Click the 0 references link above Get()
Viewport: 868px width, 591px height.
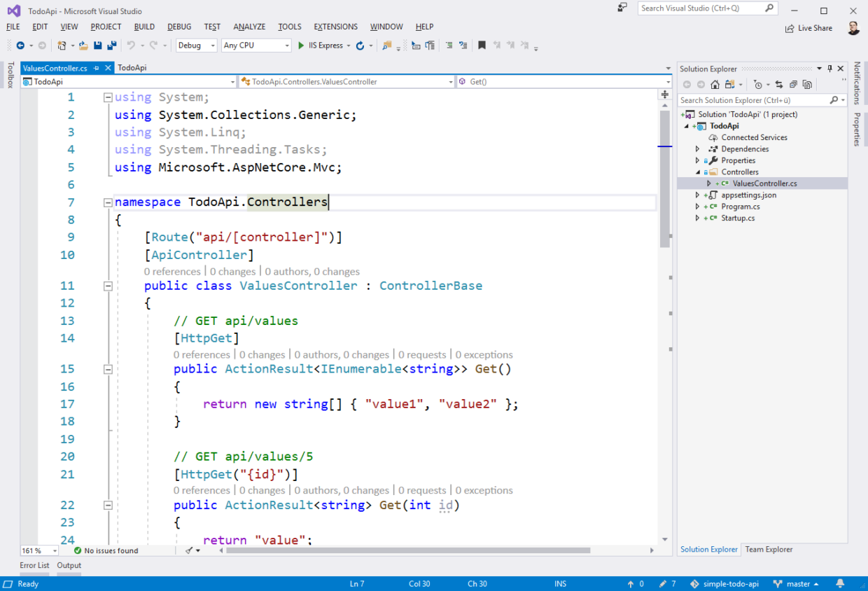[202, 354]
